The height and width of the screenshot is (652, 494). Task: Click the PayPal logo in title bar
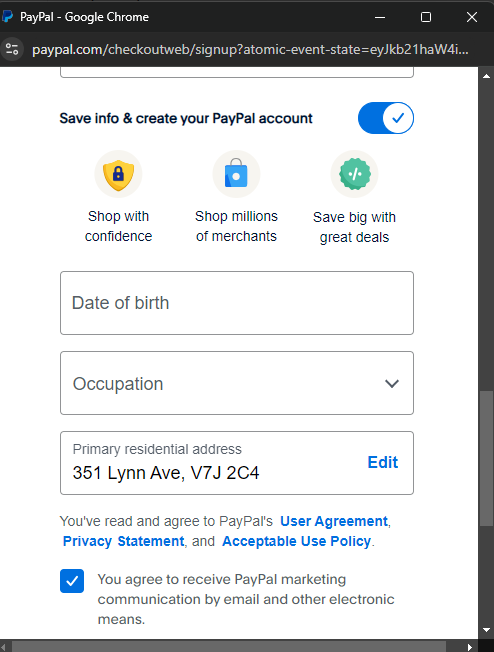(x=8, y=17)
